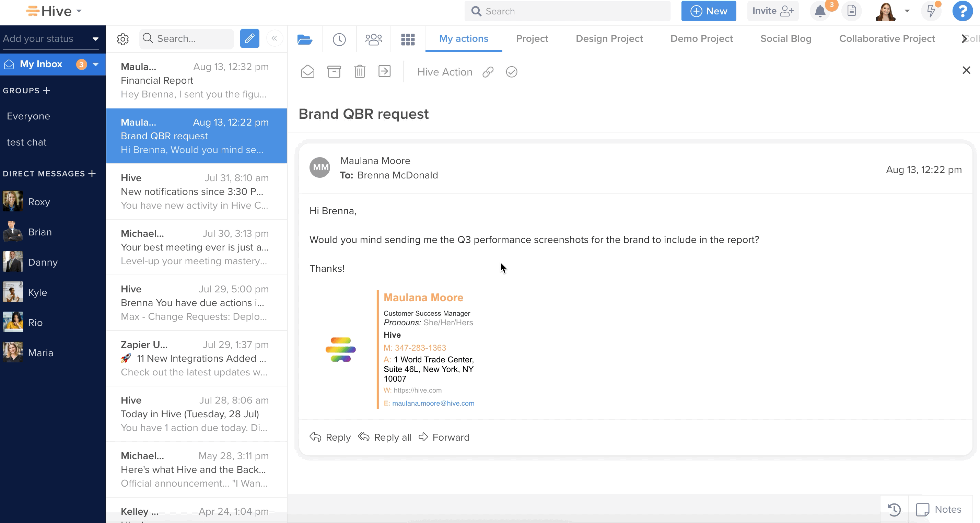Open the apps grid icon

click(x=408, y=39)
